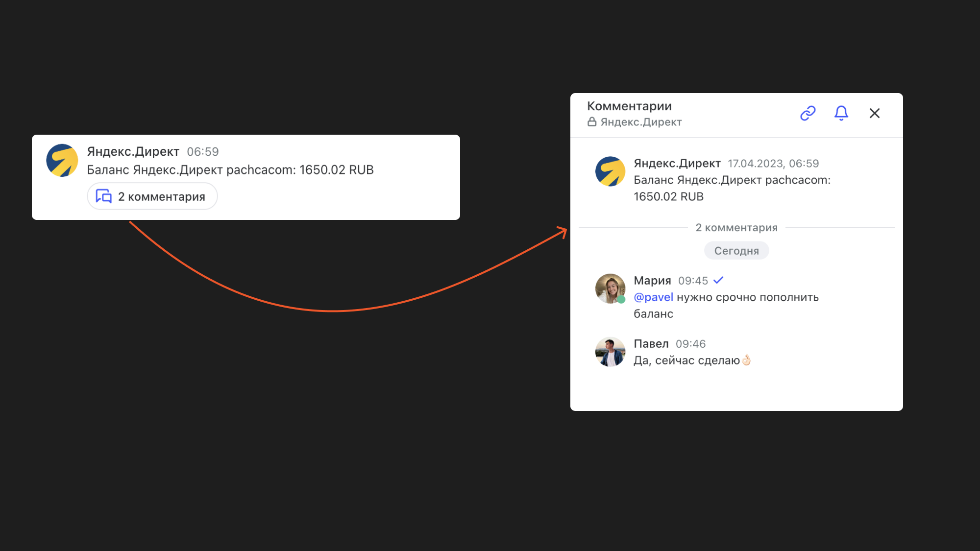
Task: Click Павел's name in the reply
Action: (x=651, y=344)
